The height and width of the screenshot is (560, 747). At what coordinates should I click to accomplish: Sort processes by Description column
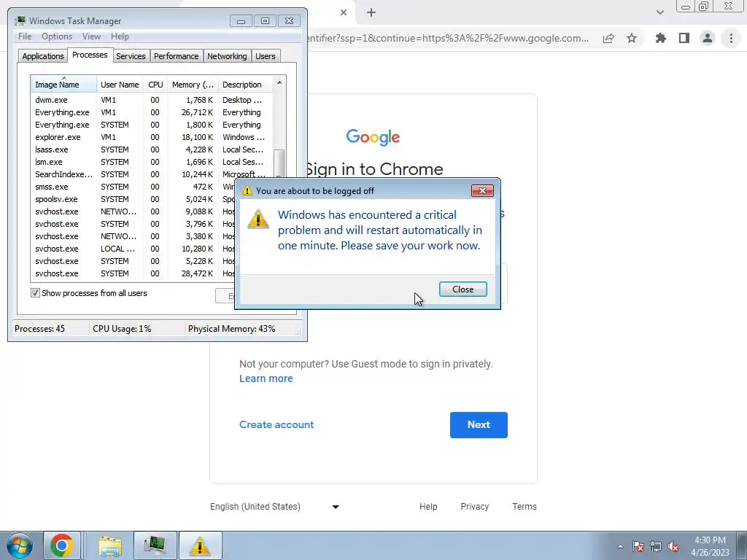(245, 84)
